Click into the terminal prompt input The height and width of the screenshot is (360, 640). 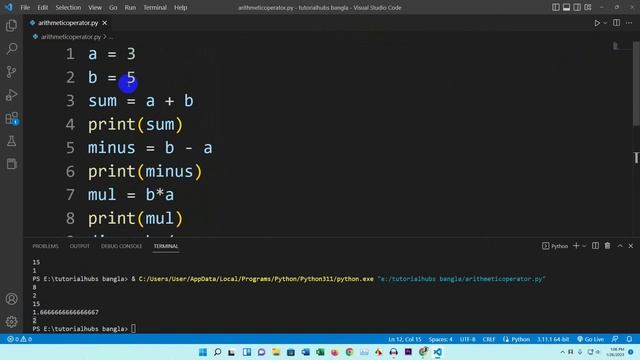pos(133,329)
